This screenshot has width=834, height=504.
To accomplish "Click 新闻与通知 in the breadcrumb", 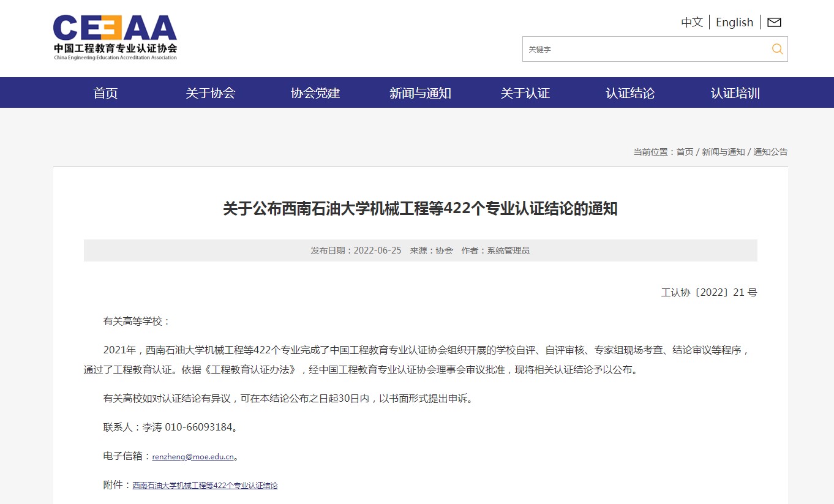I will (723, 152).
